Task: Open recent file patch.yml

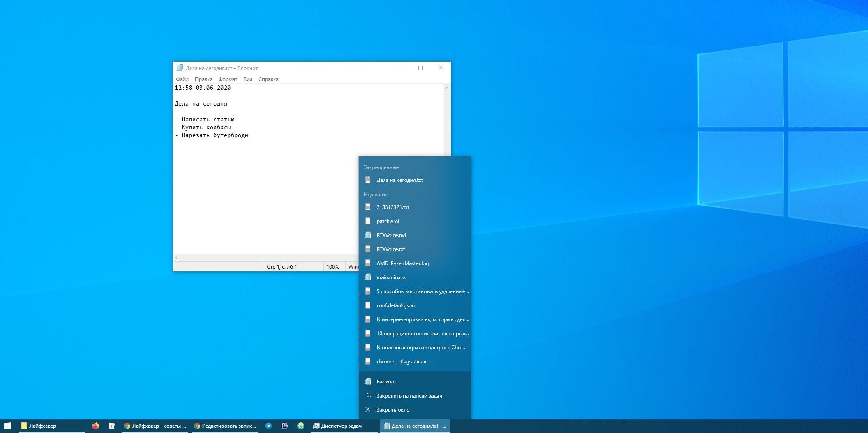Action: pos(388,221)
